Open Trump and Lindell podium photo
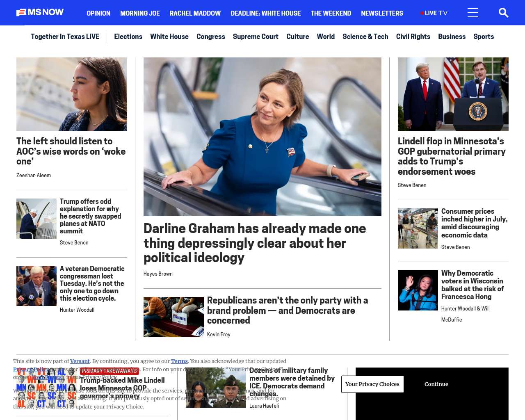525x420 pixels. (453, 94)
